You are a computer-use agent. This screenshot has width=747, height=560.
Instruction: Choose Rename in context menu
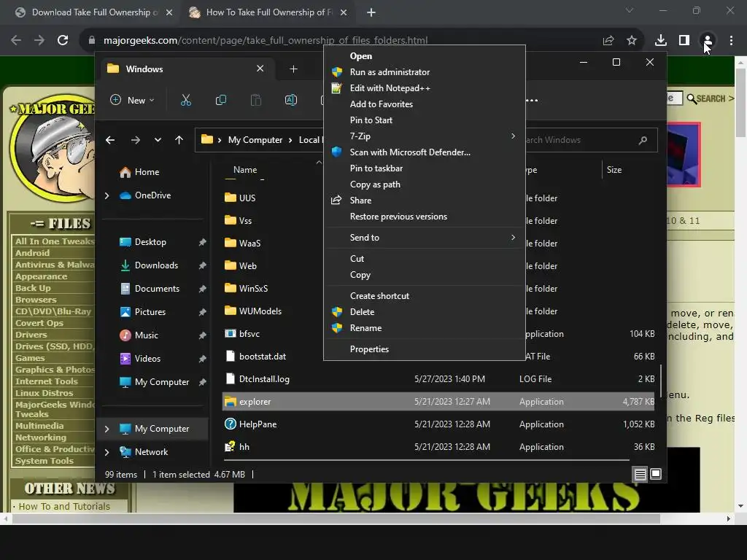tap(424, 328)
